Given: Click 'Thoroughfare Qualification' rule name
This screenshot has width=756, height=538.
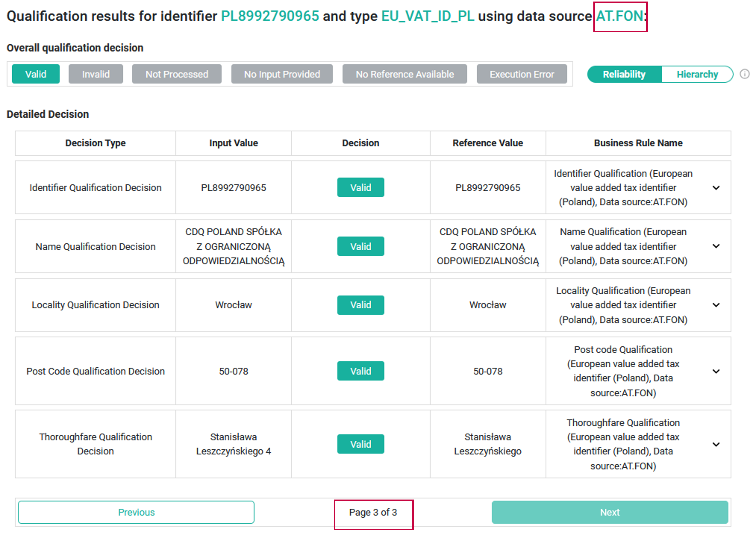Looking at the screenshot, I should point(623,445).
